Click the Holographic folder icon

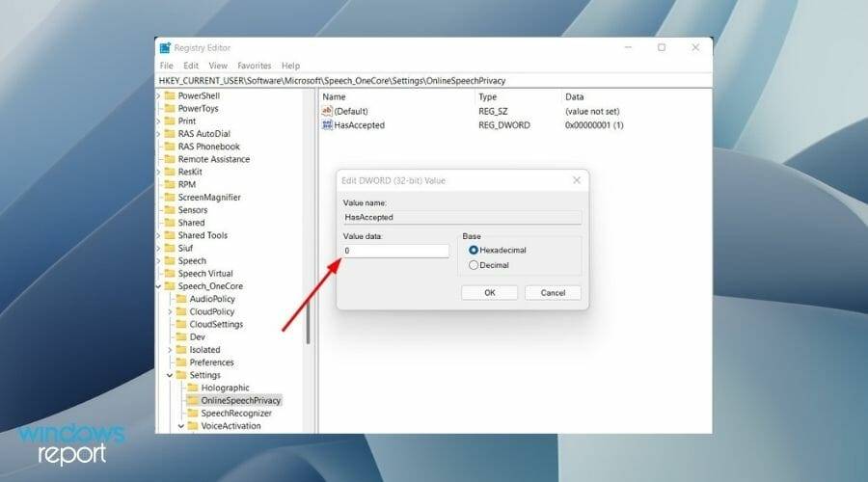click(193, 388)
